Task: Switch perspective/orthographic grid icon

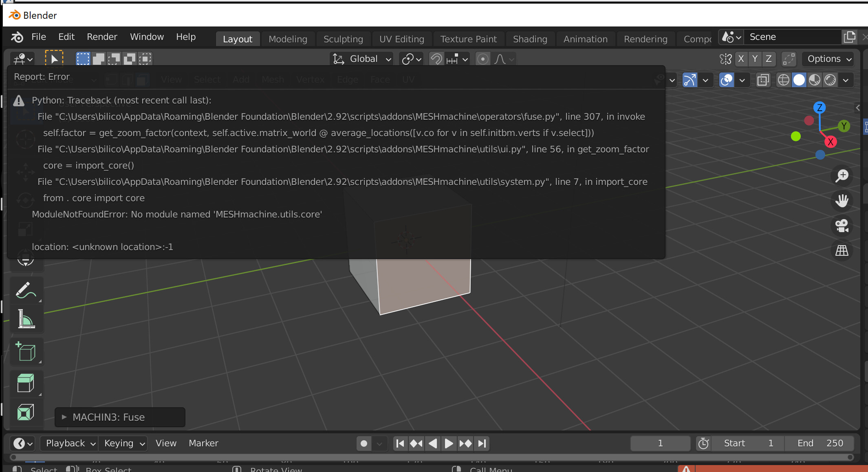Action: [x=842, y=250]
